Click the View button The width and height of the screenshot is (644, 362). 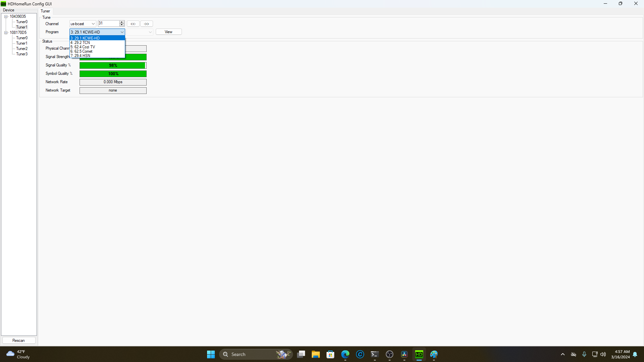click(168, 32)
